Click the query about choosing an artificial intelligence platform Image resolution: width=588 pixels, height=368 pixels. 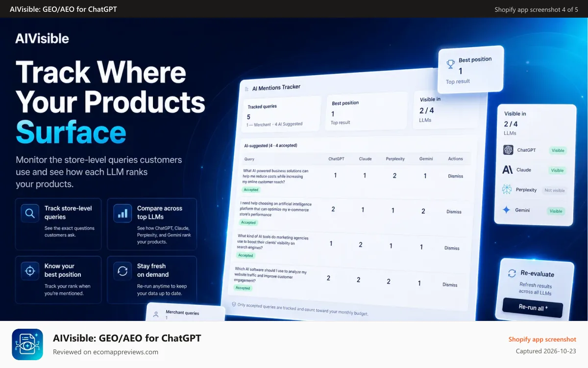click(x=276, y=209)
